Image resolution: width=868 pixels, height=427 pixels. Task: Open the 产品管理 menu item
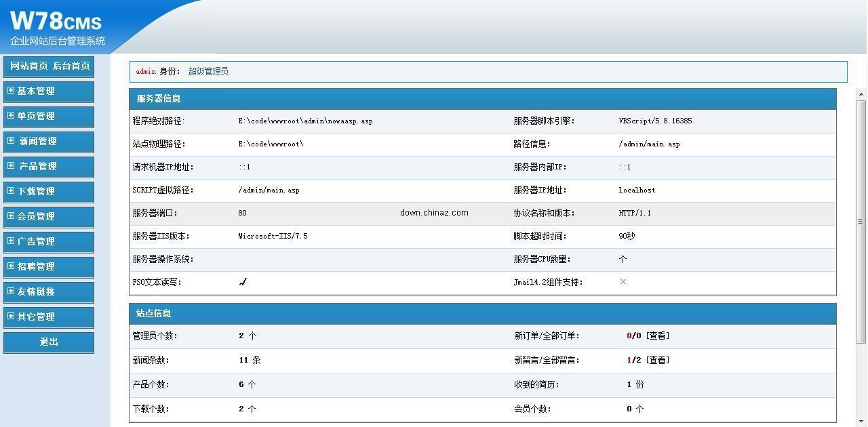click(x=38, y=166)
